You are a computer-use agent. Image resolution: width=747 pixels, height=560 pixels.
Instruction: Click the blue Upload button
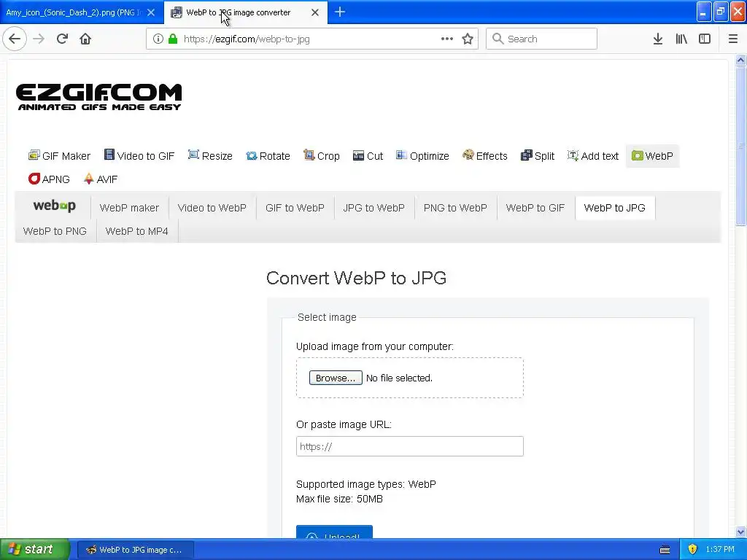tap(334, 532)
